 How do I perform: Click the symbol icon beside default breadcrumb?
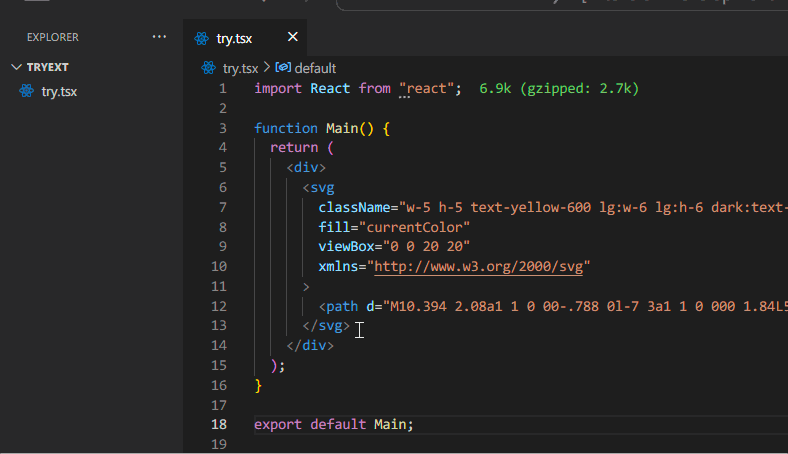coord(283,68)
